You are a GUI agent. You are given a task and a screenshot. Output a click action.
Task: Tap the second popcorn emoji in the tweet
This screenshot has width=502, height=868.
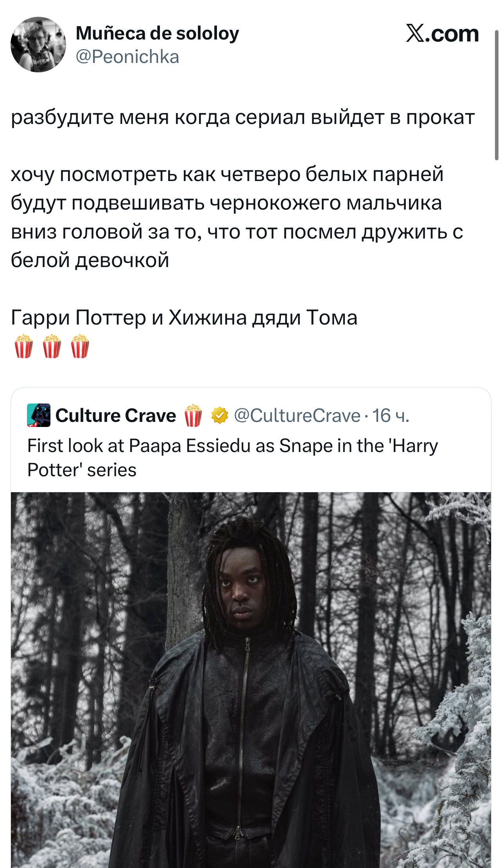[52, 346]
